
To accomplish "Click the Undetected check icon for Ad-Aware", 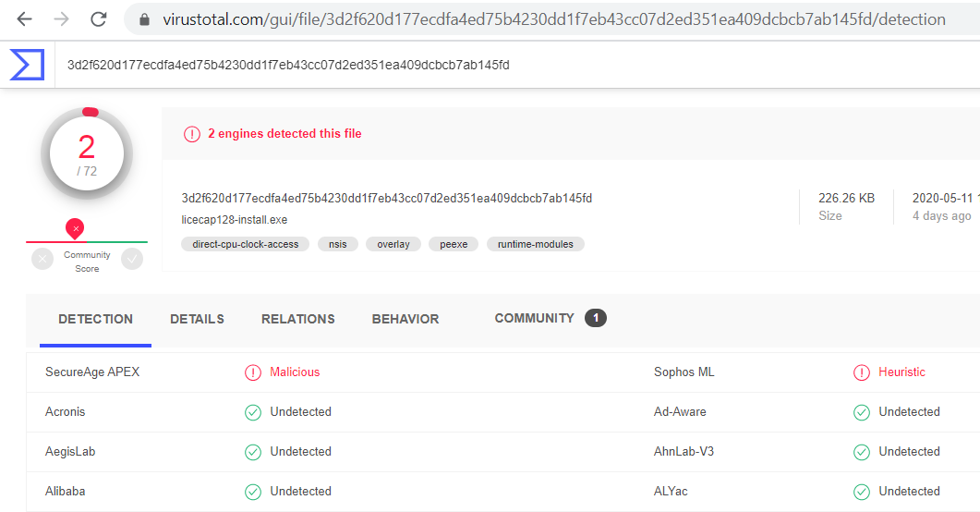I will 861,412.
